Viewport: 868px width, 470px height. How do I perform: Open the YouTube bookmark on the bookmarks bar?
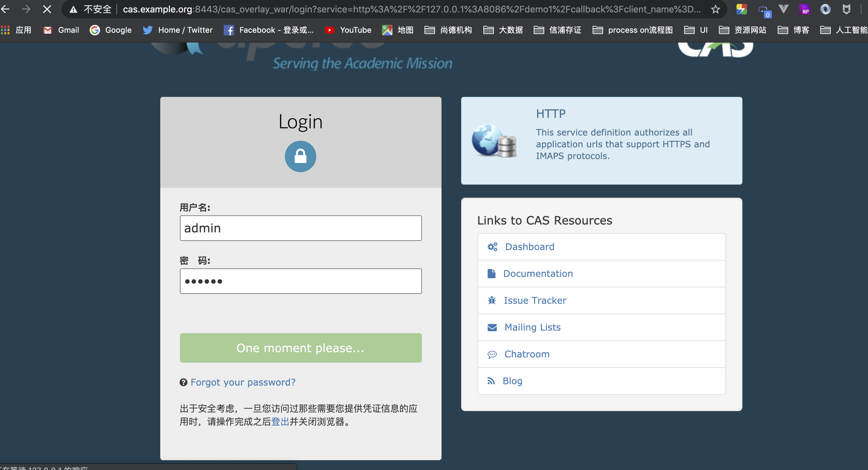point(348,30)
